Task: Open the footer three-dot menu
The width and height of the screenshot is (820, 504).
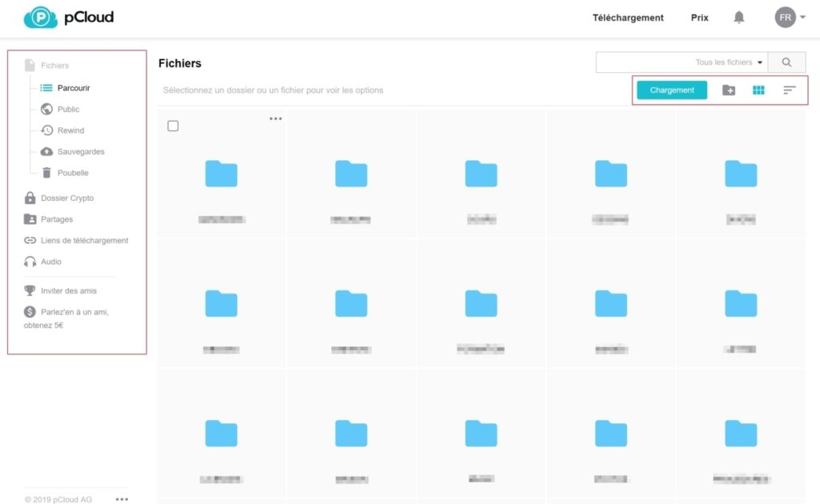Action: point(122,499)
